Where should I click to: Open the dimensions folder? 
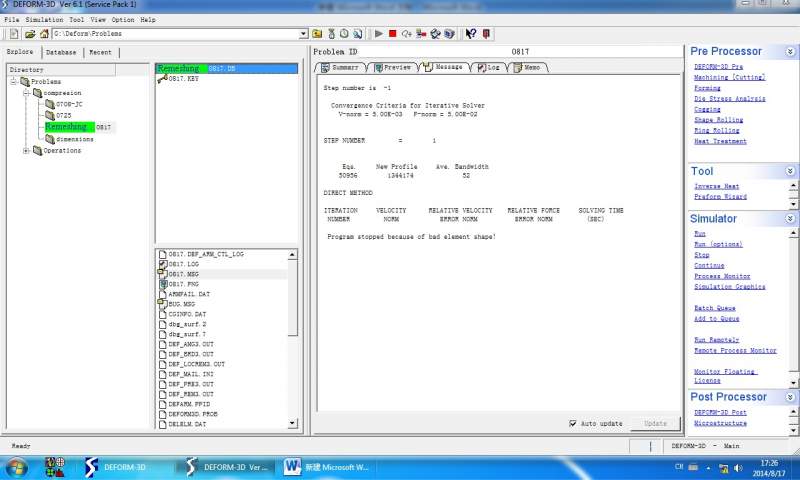coord(69,139)
